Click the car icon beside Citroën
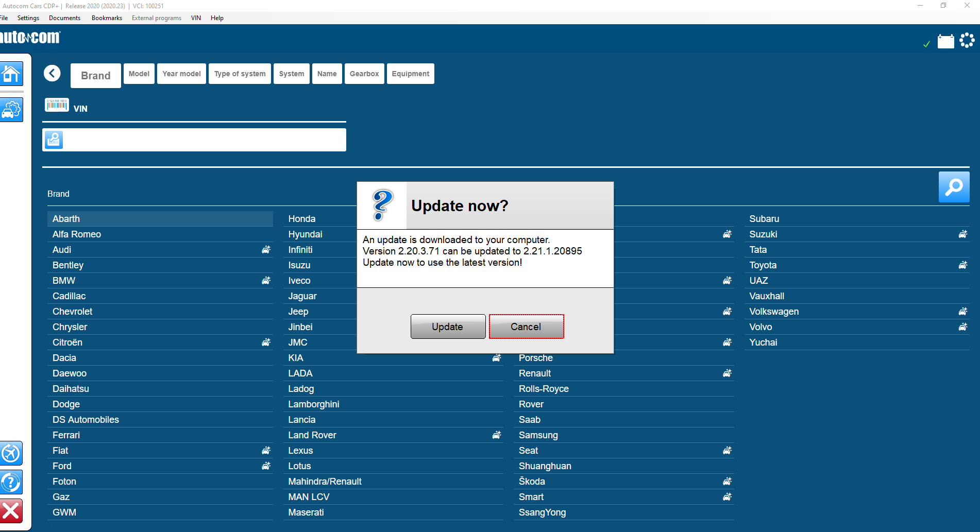980x532 pixels. coord(266,342)
